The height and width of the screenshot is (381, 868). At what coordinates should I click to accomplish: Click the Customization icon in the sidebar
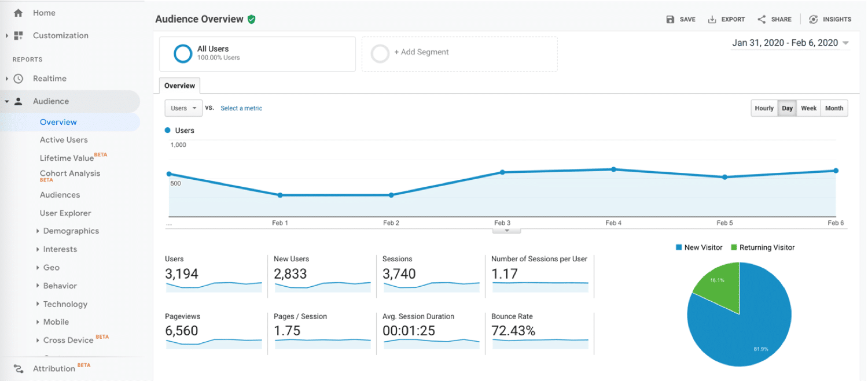tap(17, 35)
